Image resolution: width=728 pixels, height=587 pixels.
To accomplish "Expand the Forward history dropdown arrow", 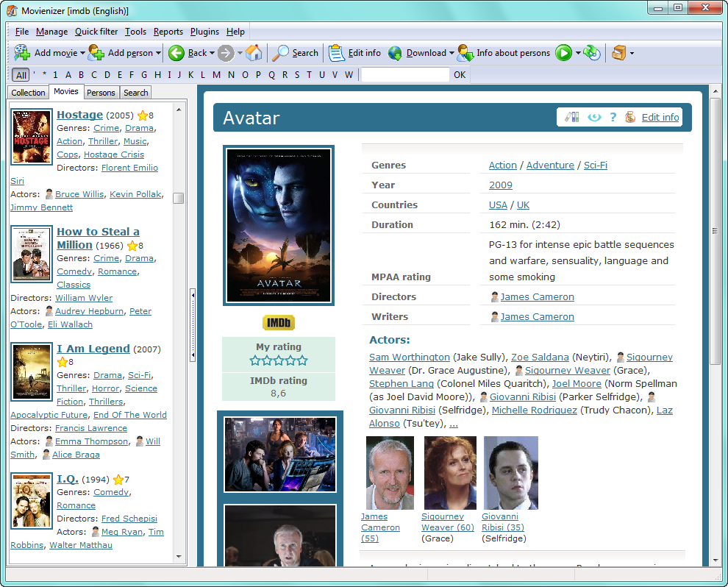I will coord(240,53).
